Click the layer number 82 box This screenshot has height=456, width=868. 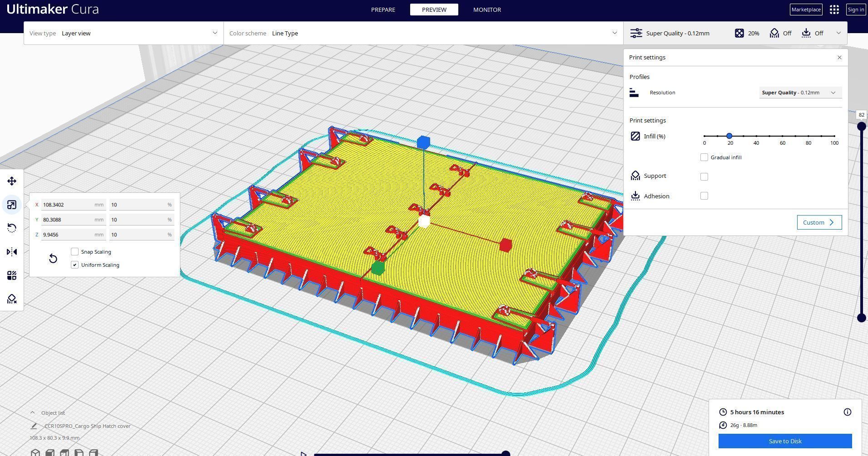click(861, 115)
